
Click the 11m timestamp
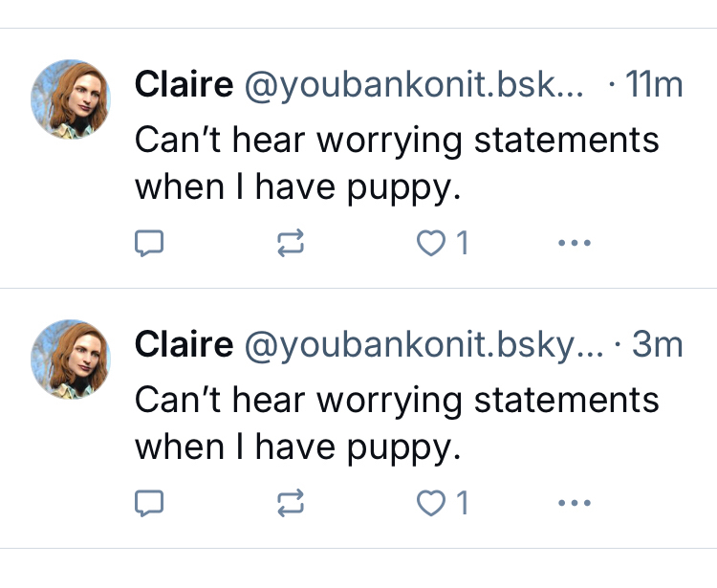tap(655, 85)
